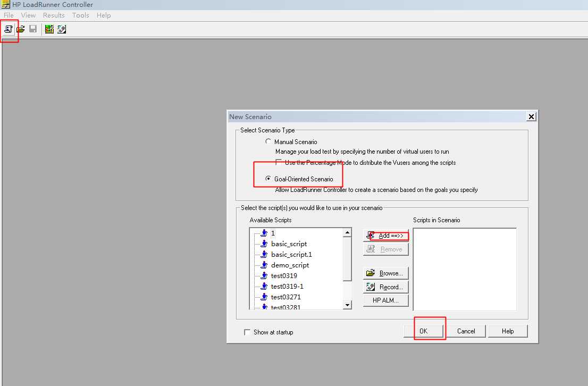Click the New Scenario toolbar icon
Image resolution: width=588 pixels, height=386 pixels.
(x=9, y=29)
